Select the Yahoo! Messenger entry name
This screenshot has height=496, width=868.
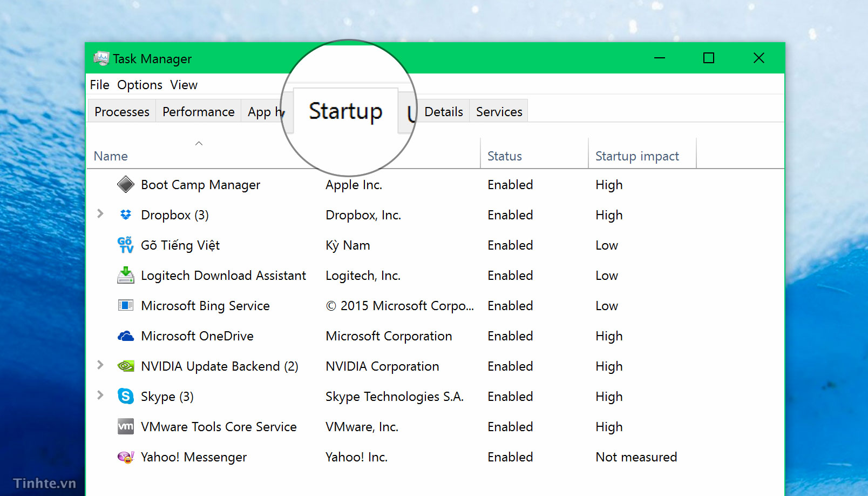(x=194, y=457)
